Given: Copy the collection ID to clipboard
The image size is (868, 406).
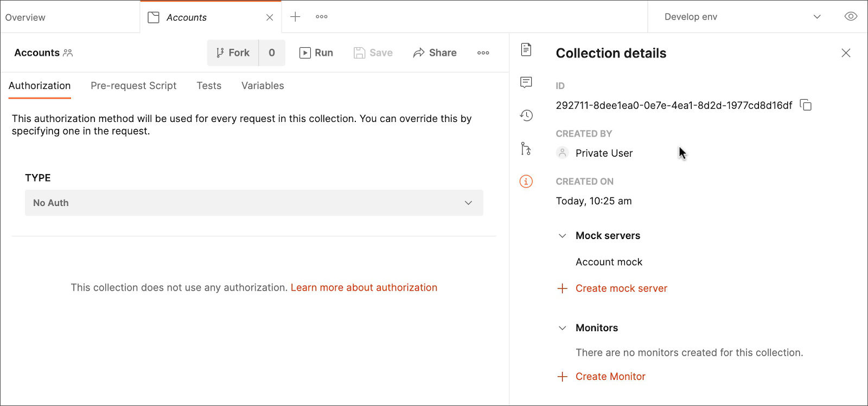Looking at the screenshot, I should (x=806, y=105).
